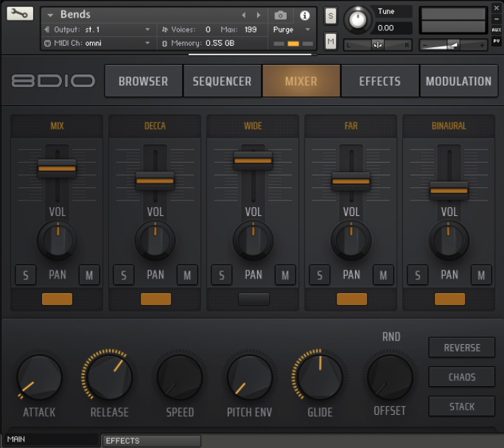Click the Memory icon

point(164,43)
